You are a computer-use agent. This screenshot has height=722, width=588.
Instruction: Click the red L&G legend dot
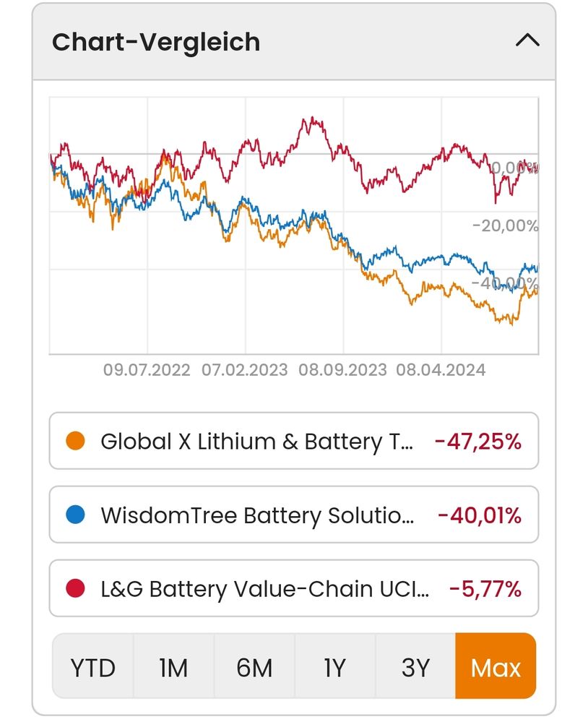tap(75, 589)
